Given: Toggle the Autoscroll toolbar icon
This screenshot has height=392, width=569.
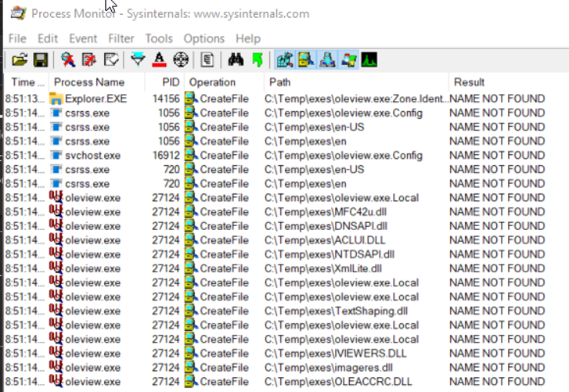Looking at the screenshot, I should pyautogui.click(x=89, y=59).
